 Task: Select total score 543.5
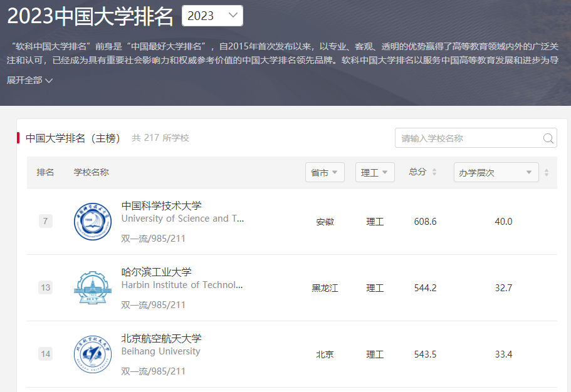coord(425,354)
